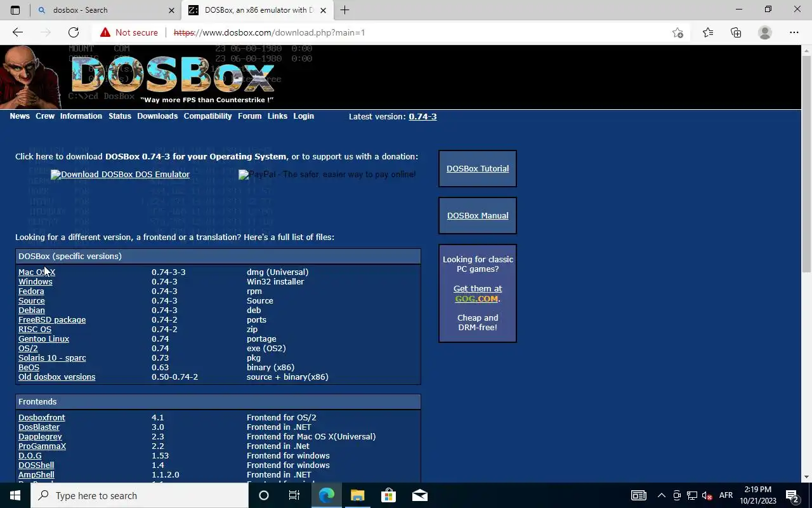Screen dimensions: 812x508
Task: Click the taskbar clock showing 2:19 PM
Action: 757,495
